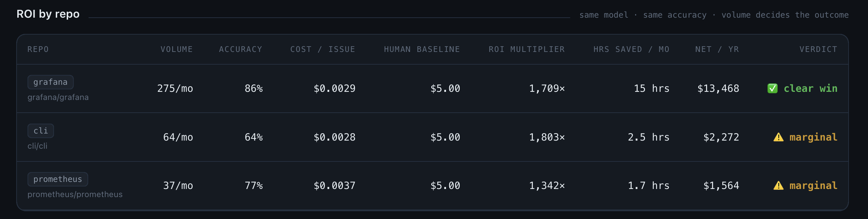Open the prometheus/prometheus repository path
This screenshot has width=868, height=219.
click(x=75, y=194)
